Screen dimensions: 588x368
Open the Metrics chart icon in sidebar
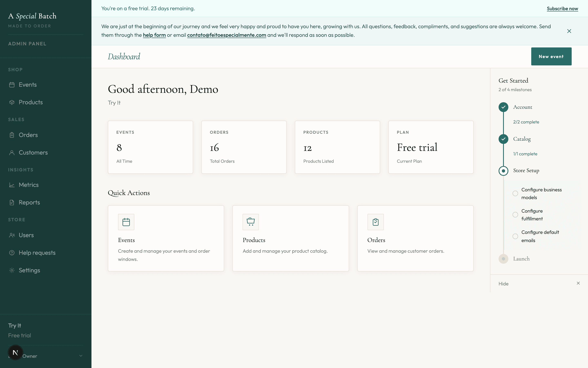(12, 185)
